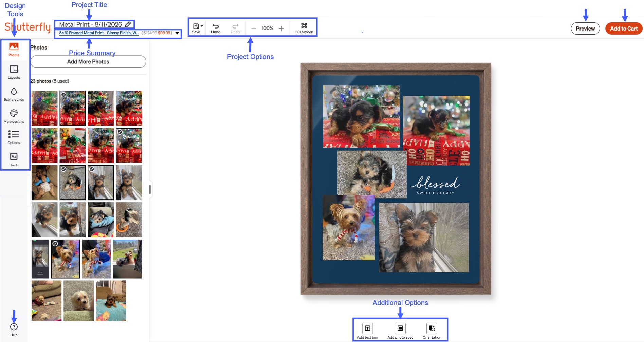This screenshot has width=644, height=342.
Task: Select dog on Pooh blanket thumbnail
Action: (111, 301)
